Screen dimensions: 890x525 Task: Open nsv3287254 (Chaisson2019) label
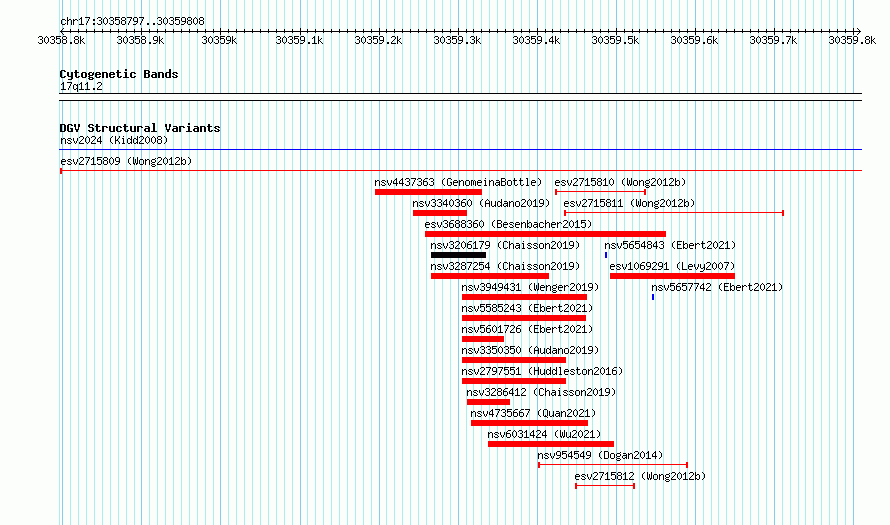coord(505,266)
